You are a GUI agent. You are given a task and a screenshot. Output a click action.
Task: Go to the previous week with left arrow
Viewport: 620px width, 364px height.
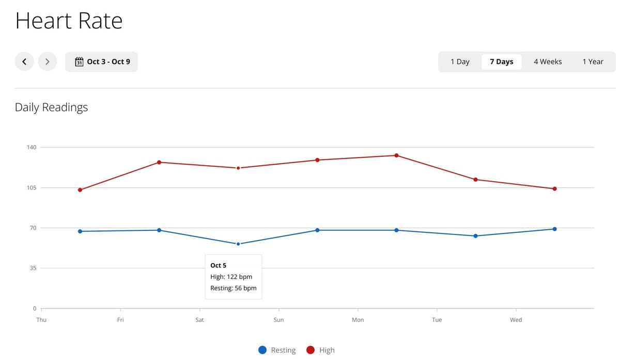point(24,61)
